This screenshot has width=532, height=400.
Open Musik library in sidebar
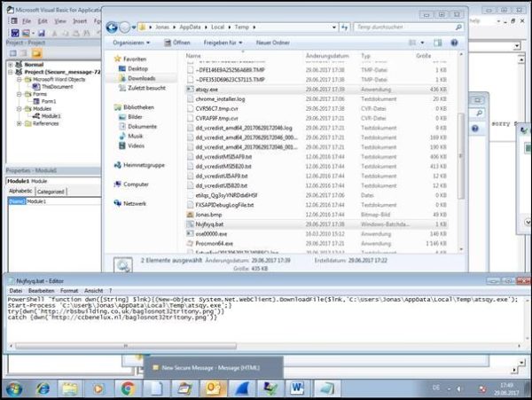pos(136,137)
